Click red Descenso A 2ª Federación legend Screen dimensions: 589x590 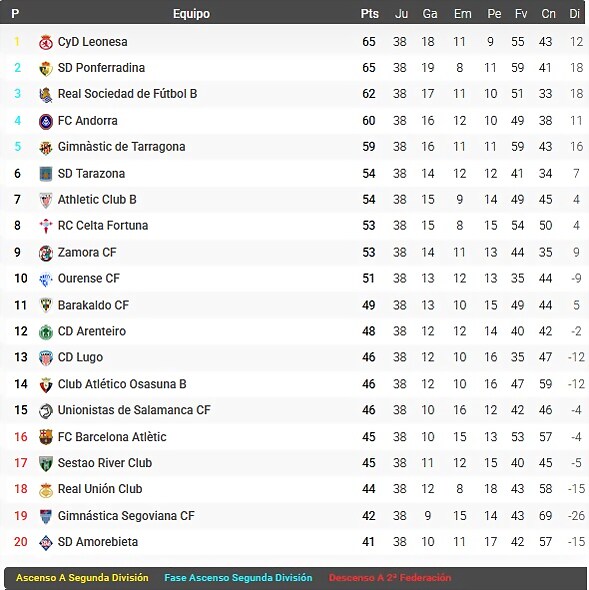[390, 578]
